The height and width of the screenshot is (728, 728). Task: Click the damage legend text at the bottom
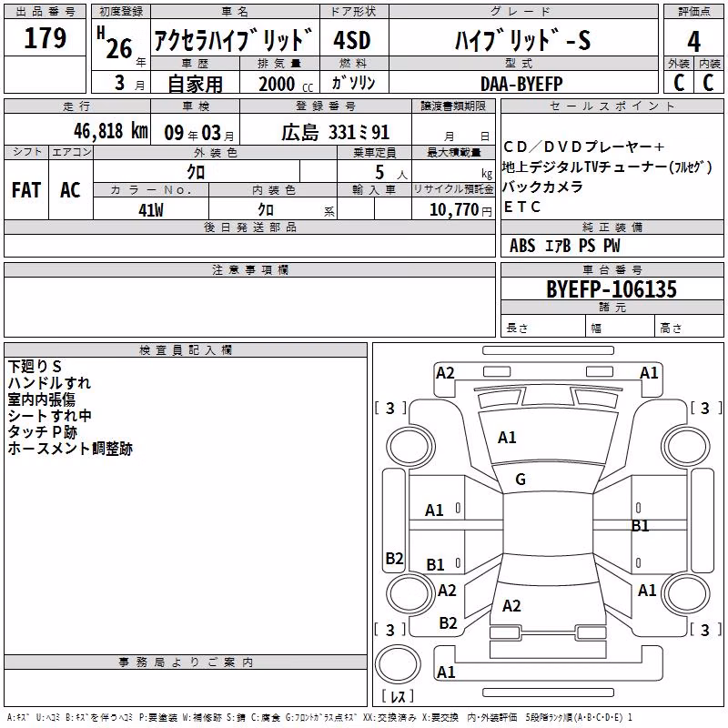click(319, 718)
